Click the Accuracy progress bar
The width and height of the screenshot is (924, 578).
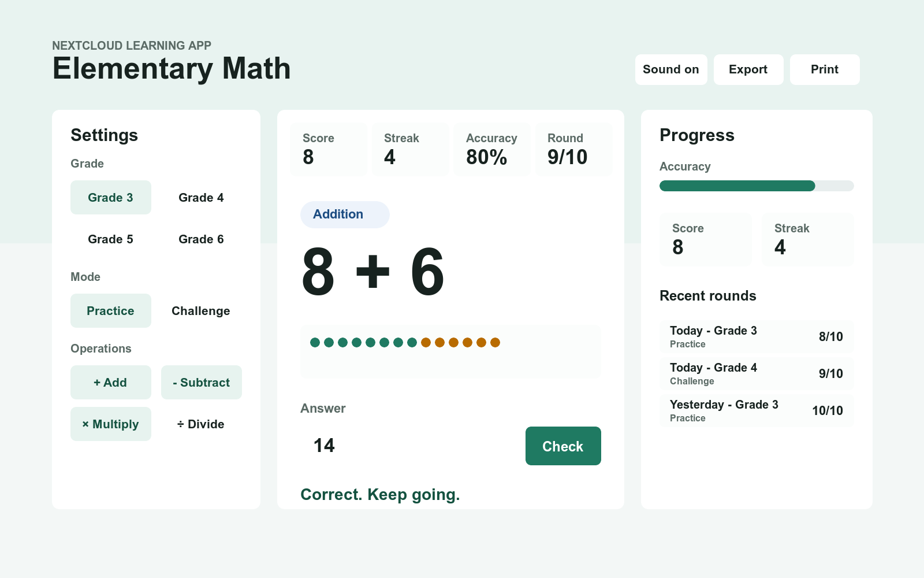point(757,186)
